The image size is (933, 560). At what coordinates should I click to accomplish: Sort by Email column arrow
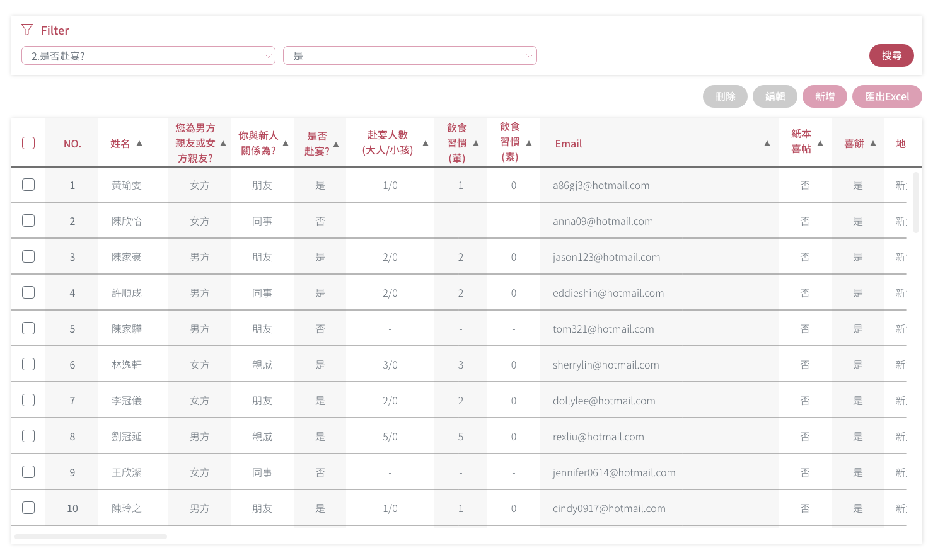click(x=767, y=144)
